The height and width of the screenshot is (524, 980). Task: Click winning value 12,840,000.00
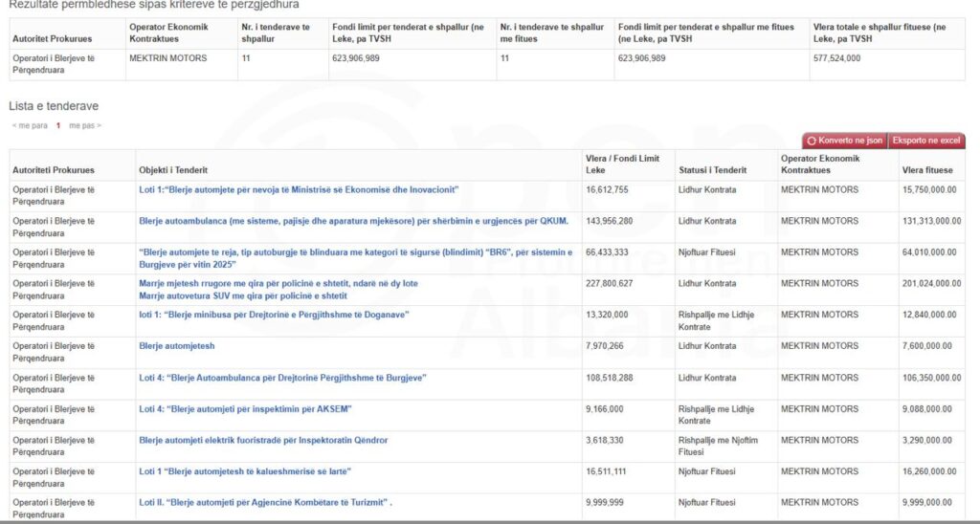coord(929,315)
